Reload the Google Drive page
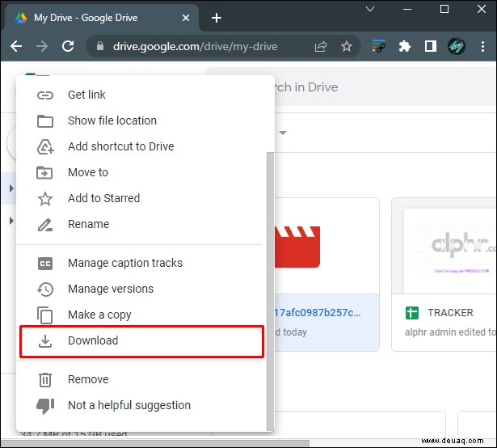Screen dimensions: 497x448 click(68, 46)
